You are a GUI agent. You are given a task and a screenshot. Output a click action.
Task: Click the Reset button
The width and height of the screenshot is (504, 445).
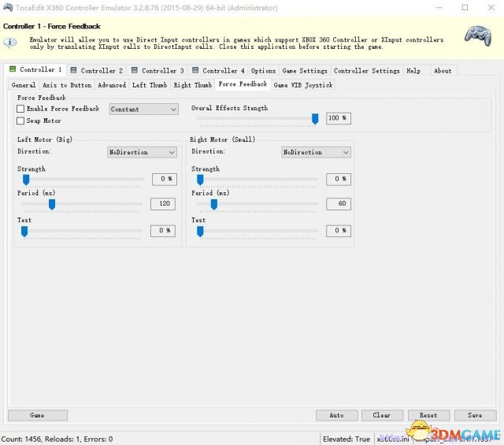428,415
